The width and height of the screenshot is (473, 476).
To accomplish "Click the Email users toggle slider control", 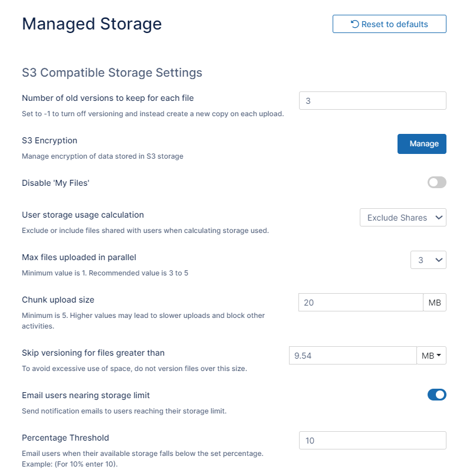I will [x=437, y=395].
